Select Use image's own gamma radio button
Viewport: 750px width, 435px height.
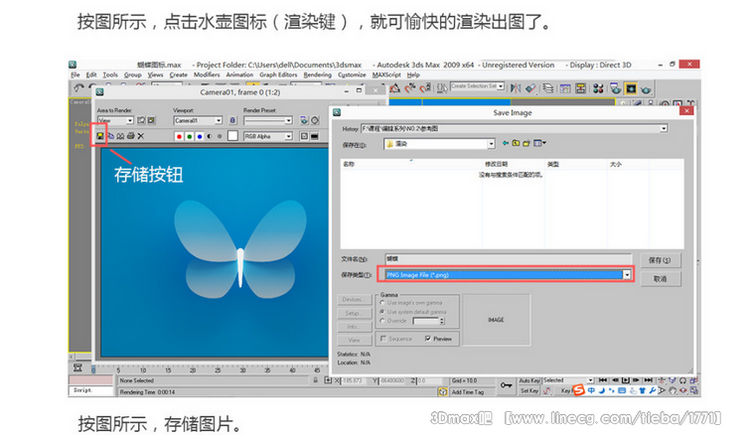click(x=383, y=302)
